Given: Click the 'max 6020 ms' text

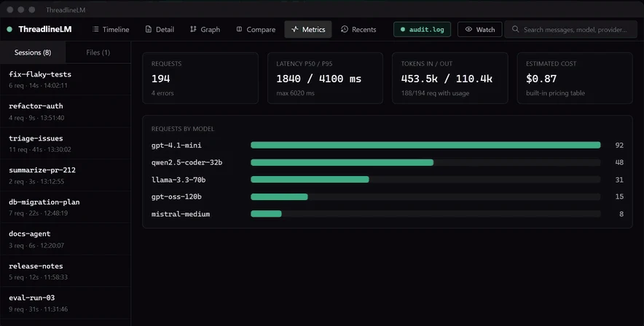Looking at the screenshot, I should coord(295,93).
